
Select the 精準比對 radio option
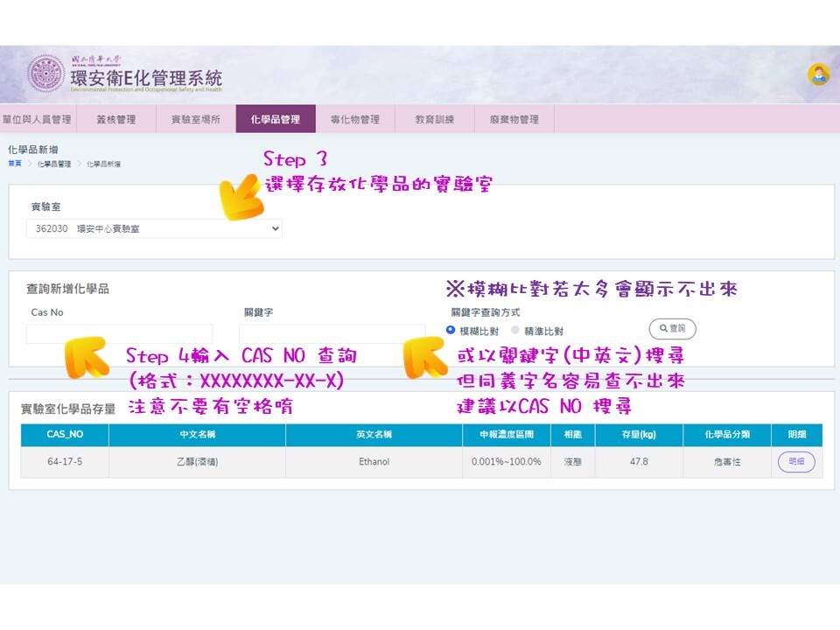[515, 331]
